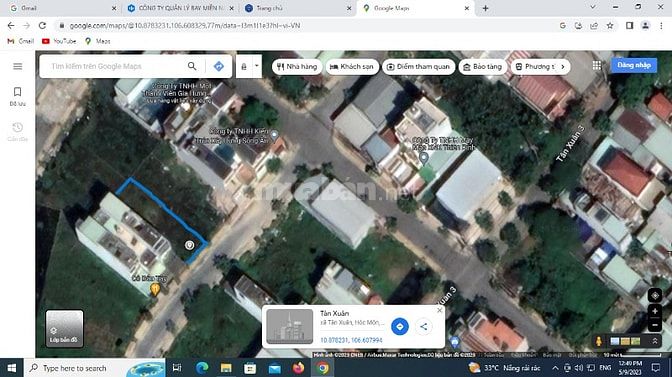Open the YouTube bookmark in bookmarks bar
672x377 pixels.
coord(59,41)
